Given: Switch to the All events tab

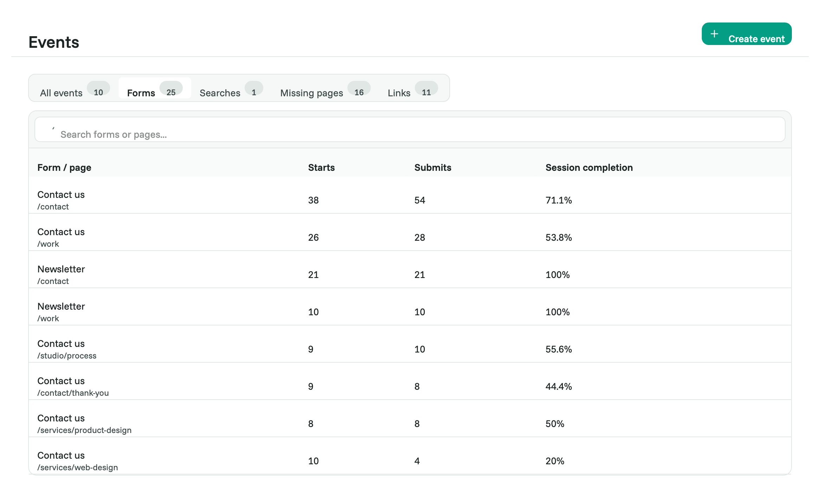Looking at the screenshot, I should point(75,88).
